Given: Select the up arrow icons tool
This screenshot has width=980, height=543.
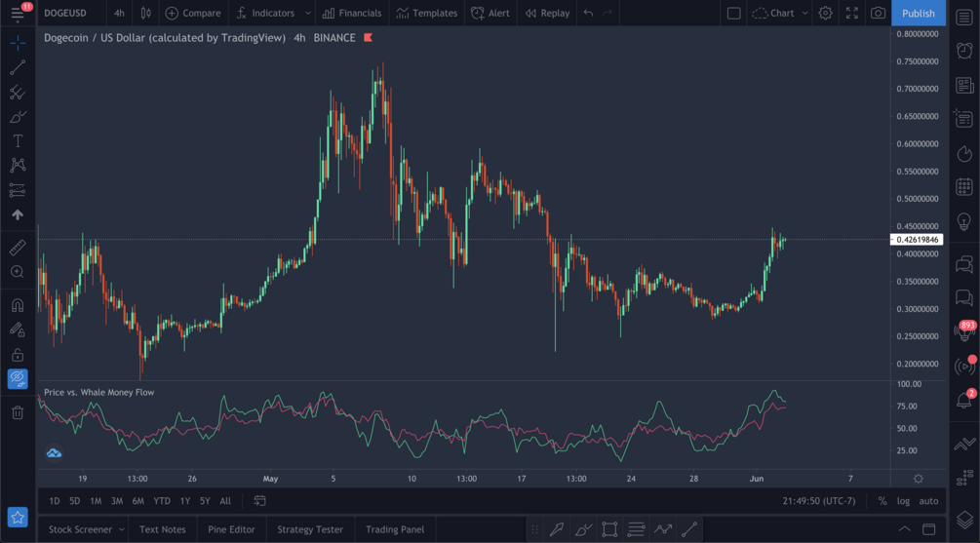Looking at the screenshot, I should [18, 214].
